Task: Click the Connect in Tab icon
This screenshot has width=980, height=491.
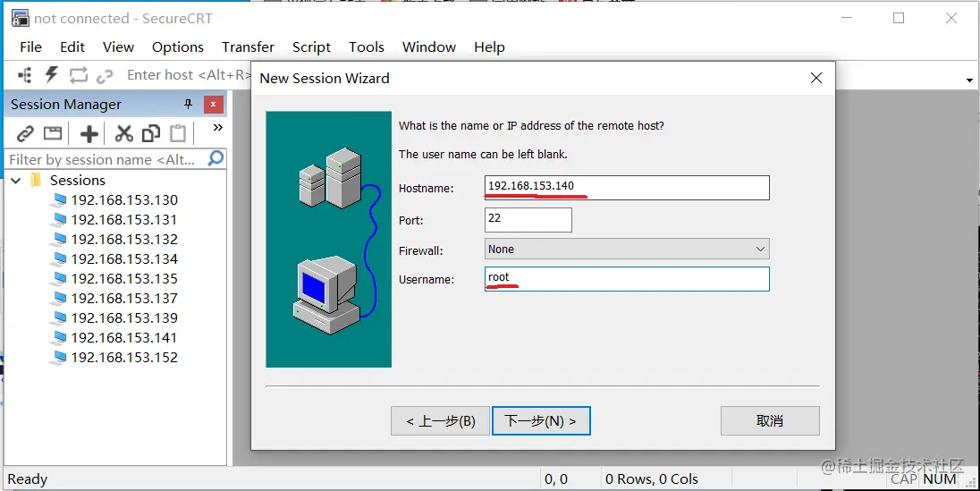Action: point(53,132)
